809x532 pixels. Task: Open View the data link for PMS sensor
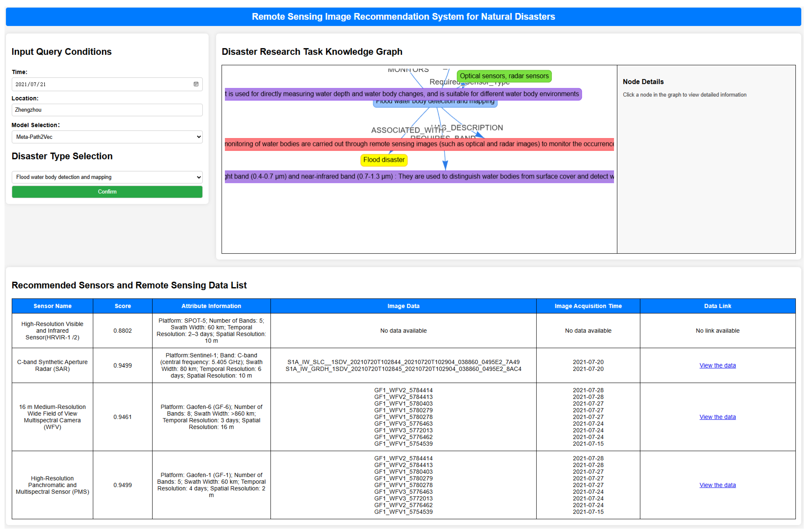tap(717, 485)
